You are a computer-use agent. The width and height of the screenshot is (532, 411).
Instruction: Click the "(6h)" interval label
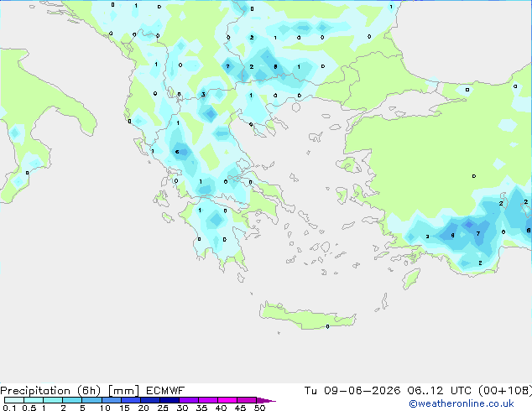coord(89,391)
